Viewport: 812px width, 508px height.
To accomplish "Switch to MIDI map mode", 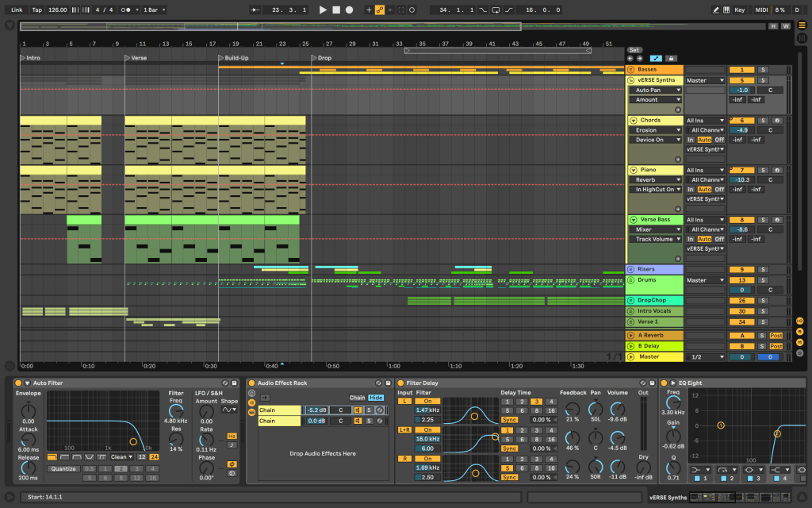I will tap(761, 10).
